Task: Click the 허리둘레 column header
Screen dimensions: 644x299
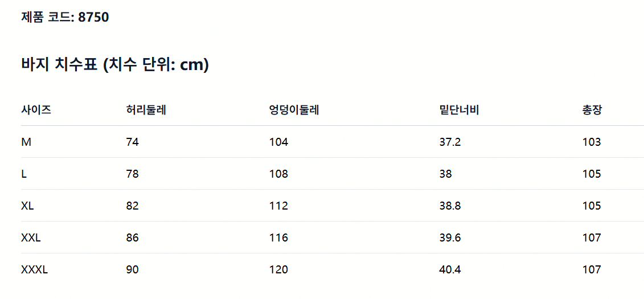Action: pyautogui.click(x=146, y=110)
